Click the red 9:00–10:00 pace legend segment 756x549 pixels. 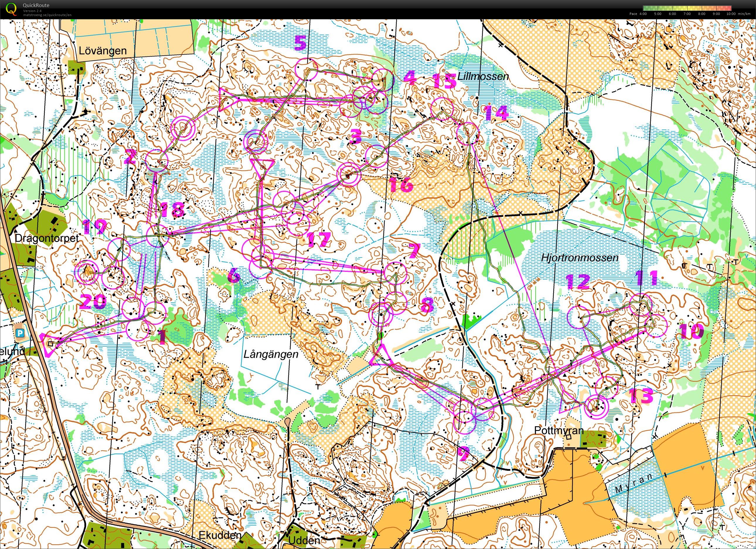point(724,8)
